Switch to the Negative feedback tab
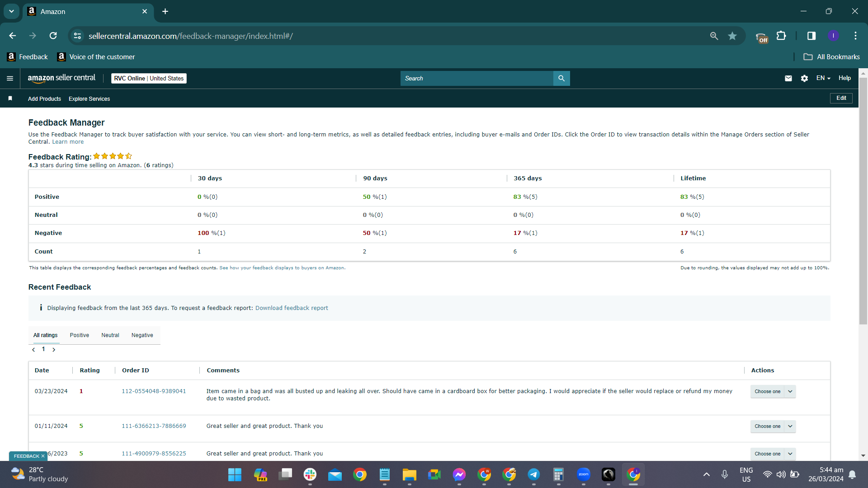This screenshot has height=488, width=868. 142,335
